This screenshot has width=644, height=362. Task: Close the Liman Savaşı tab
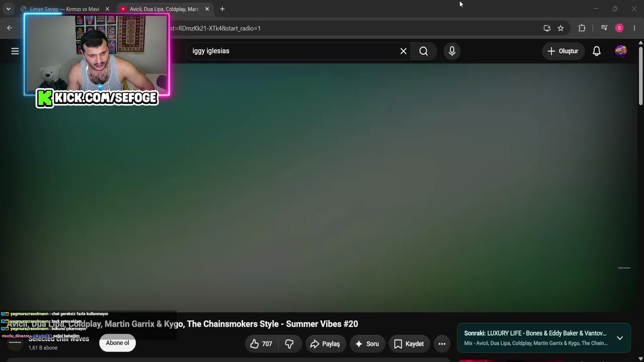pos(107,9)
